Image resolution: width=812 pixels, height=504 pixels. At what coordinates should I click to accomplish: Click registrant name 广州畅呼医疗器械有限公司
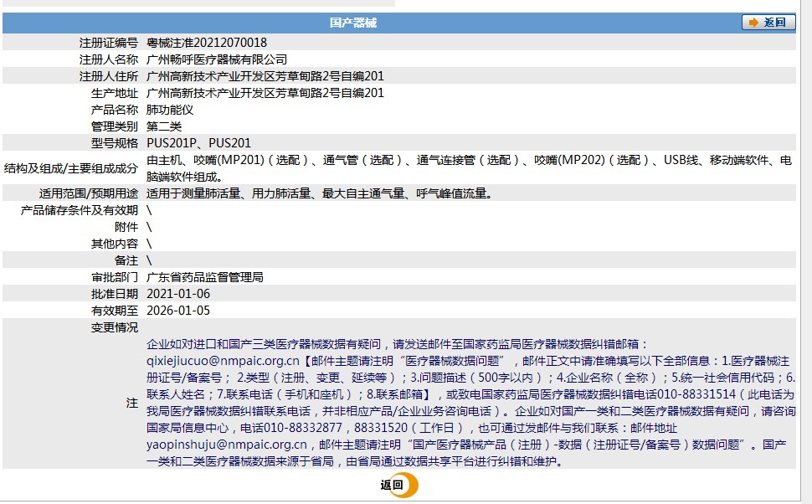217,59
